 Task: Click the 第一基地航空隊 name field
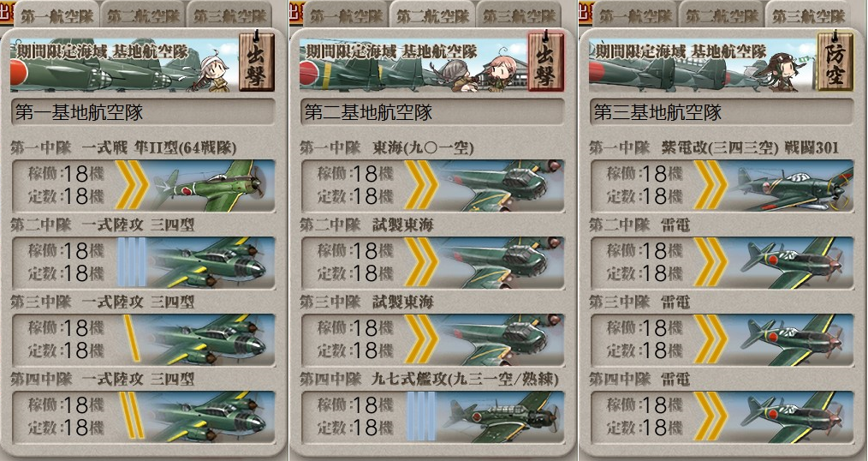(143, 112)
